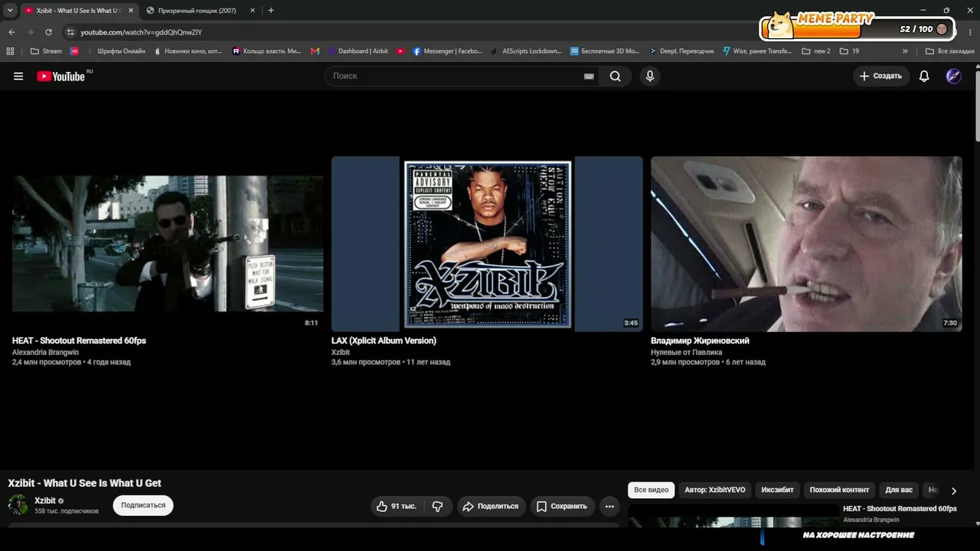Image resolution: width=980 pixels, height=551 pixels.
Task: Open the AEScripts Lockdown bookmark
Action: coord(527,51)
